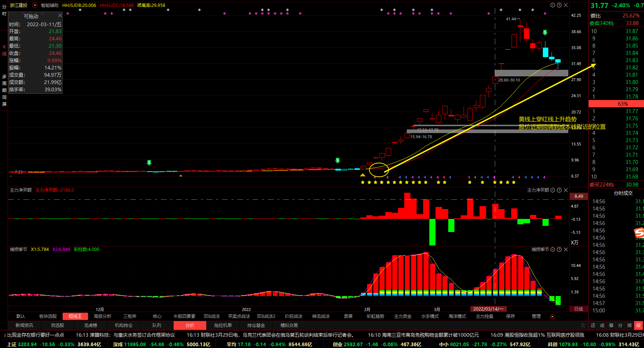Open dropdown next to 浙江建投 stock name

click(35, 5)
